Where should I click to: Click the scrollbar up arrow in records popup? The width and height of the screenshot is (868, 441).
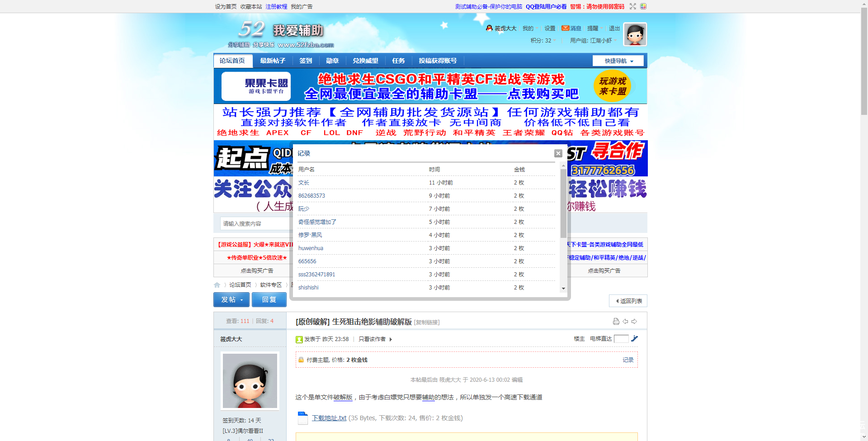point(563,166)
